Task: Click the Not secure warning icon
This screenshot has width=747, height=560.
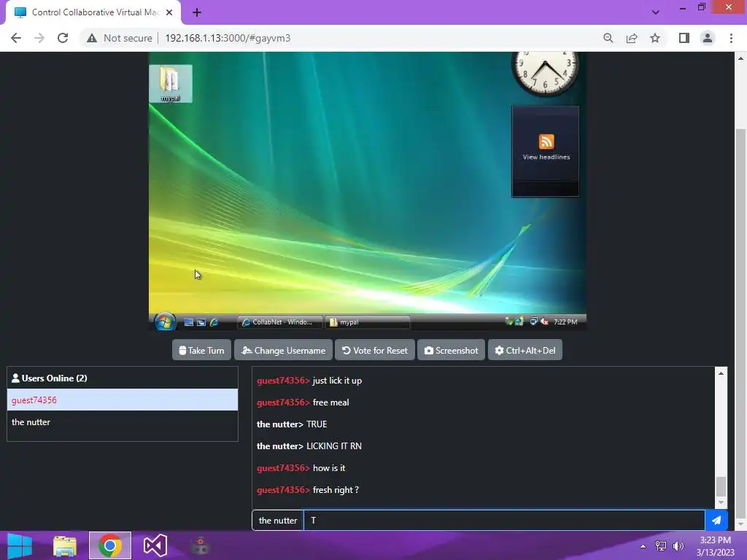Action: point(92,38)
